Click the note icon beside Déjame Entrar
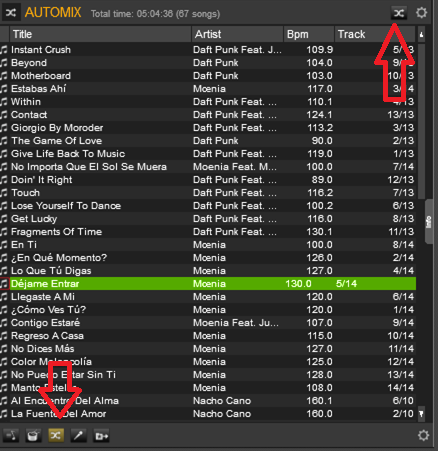This screenshot has width=438, height=452. click(x=4, y=284)
